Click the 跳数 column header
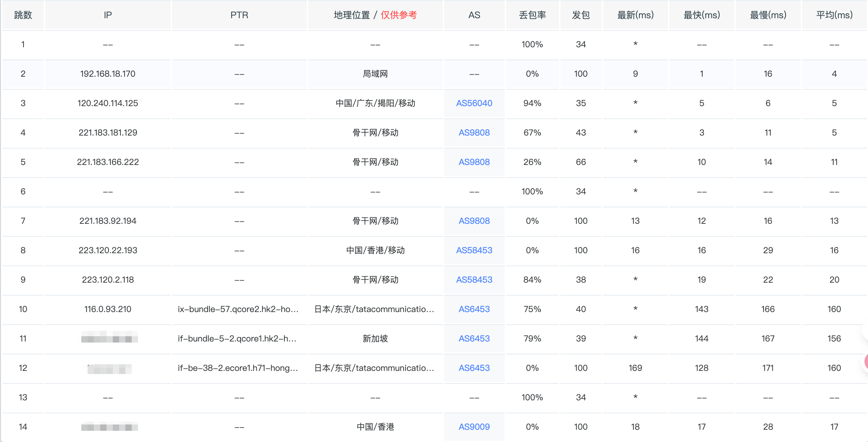Screen dimensions: 868x442 point(23,15)
